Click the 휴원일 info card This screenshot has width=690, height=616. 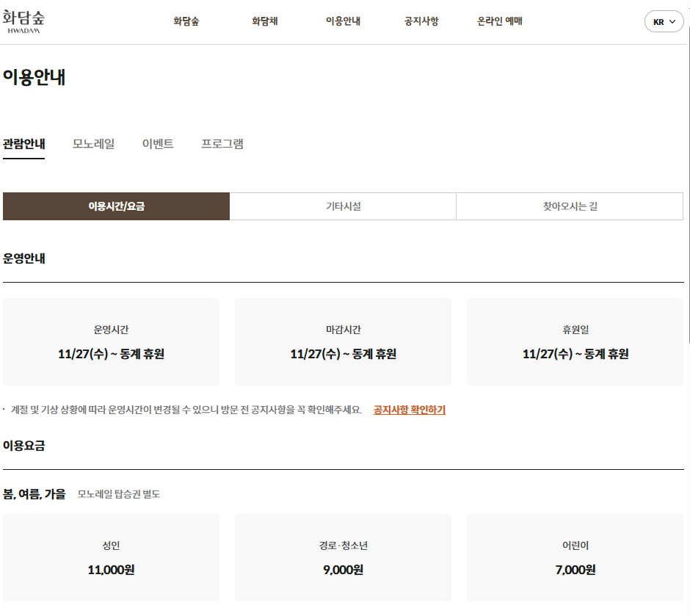click(575, 342)
